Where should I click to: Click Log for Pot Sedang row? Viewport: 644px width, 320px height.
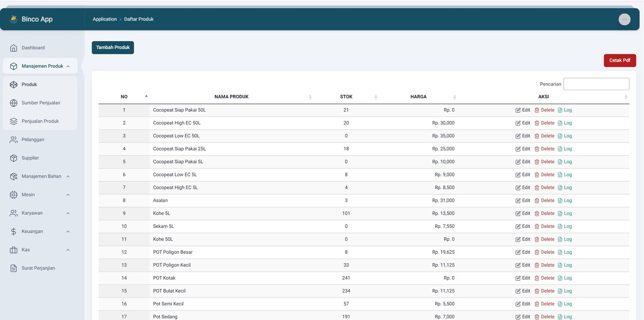tap(565, 317)
